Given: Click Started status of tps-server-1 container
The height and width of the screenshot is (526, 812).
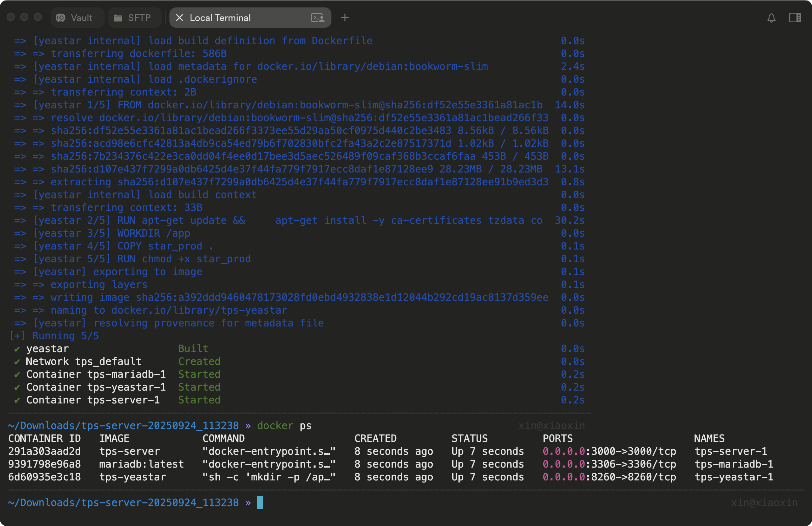Looking at the screenshot, I should pyautogui.click(x=199, y=400).
